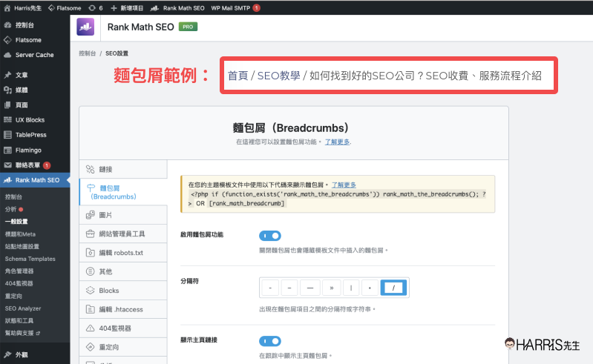
Task: Select the 重定向 settings tab
Action: coord(123,347)
